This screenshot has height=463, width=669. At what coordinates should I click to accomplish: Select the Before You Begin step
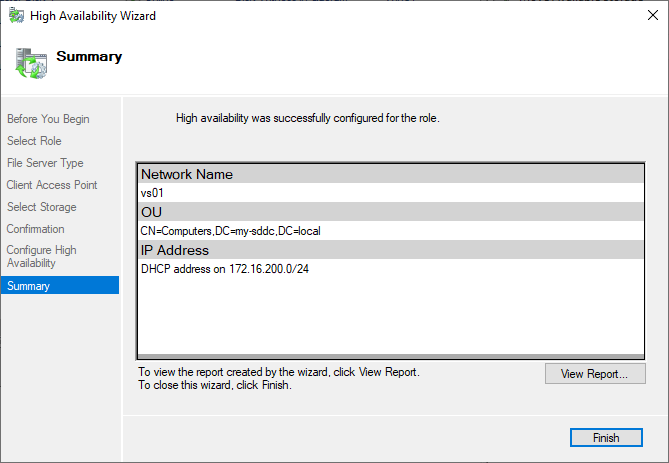(x=48, y=119)
